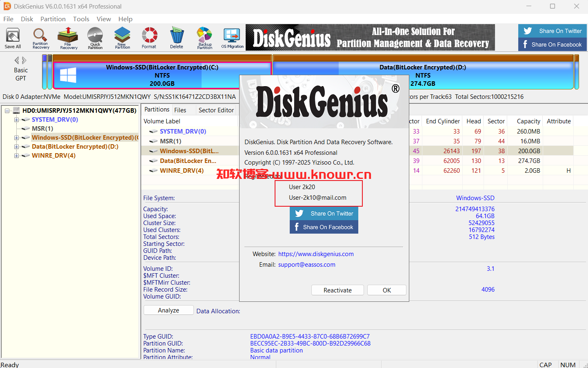Screen dimensions: 588x368
Task: Expand SYSTEM_DRV(0) tree node
Action: [16, 120]
